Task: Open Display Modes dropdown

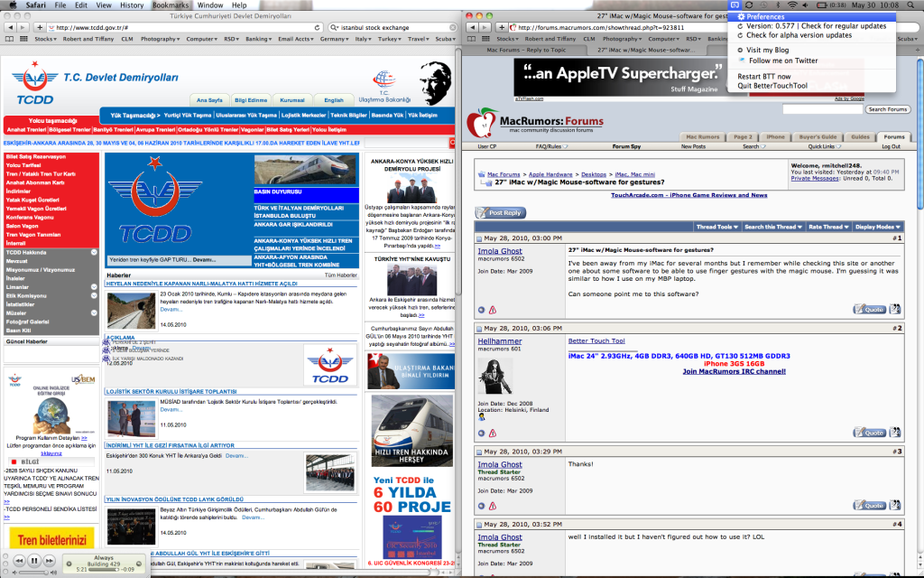Action: point(877,227)
